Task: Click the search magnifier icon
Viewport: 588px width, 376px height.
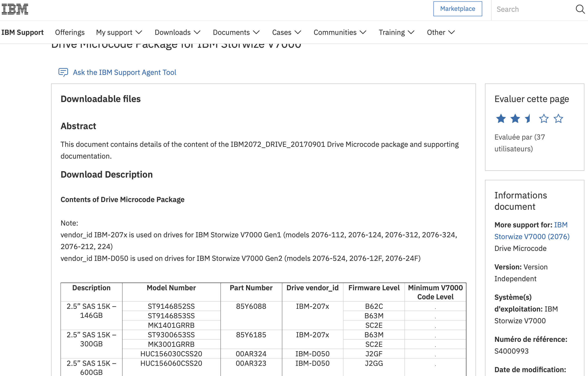Action: coord(580,9)
